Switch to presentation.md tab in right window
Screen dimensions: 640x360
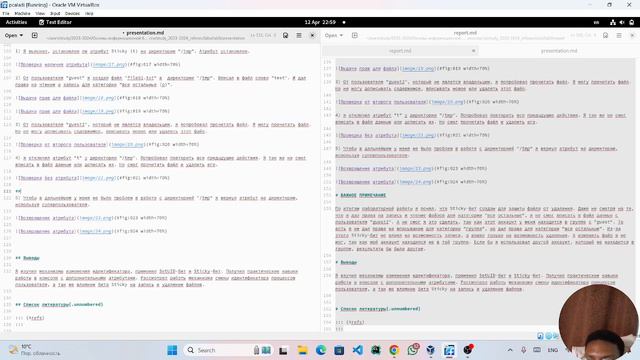[x=559, y=51]
